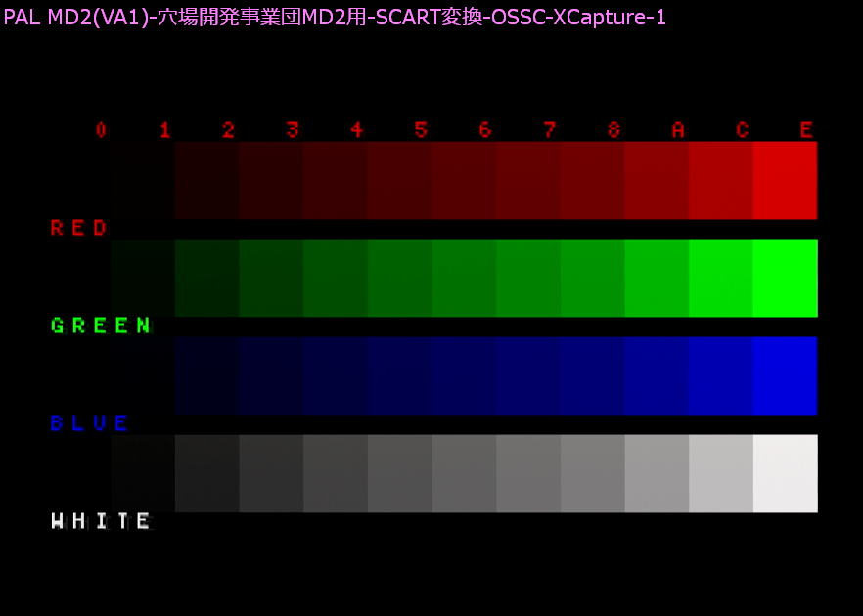Choose the red swatch at level 8
This screenshot has width=863, height=616.
pos(593,180)
